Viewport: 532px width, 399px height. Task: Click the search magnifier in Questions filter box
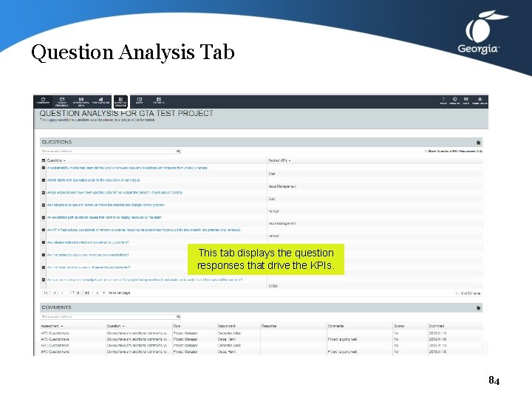point(179,151)
